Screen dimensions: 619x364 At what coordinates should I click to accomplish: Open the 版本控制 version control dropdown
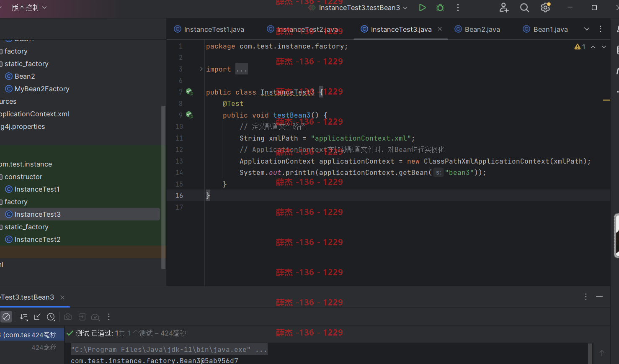click(x=29, y=8)
